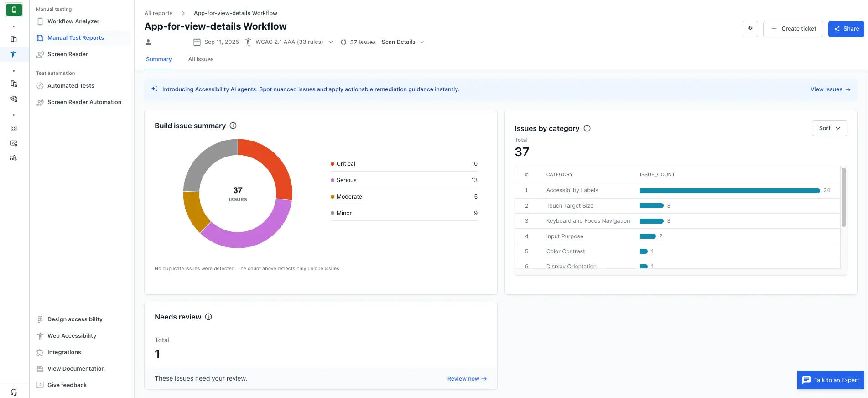Image resolution: width=868 pixels, height=398 pixels.
Task: Click the info icon next to Issues by category
Action: (587, 128)
